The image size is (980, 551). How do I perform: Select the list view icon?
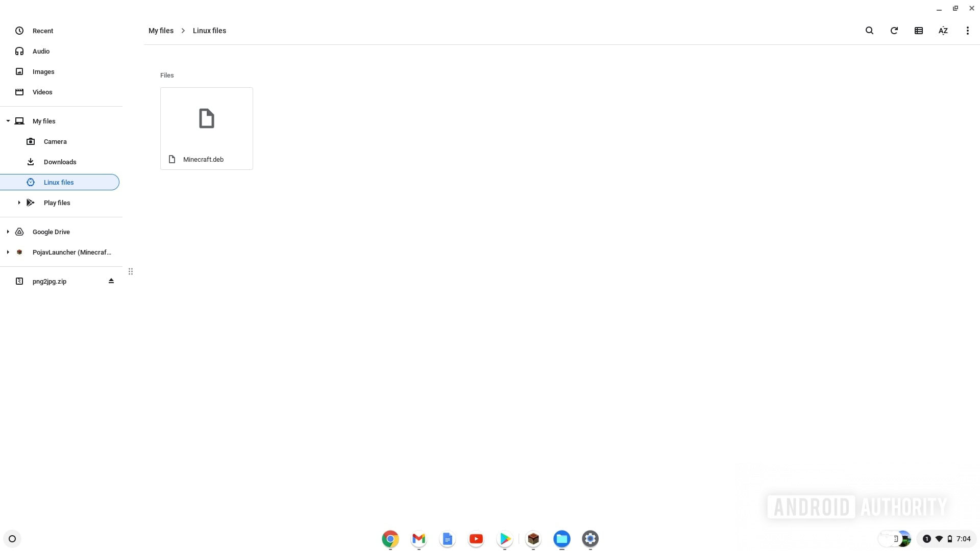point(919,30)
